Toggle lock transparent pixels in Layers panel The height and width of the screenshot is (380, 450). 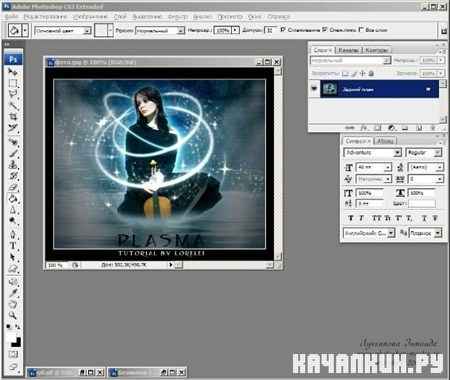346,73
